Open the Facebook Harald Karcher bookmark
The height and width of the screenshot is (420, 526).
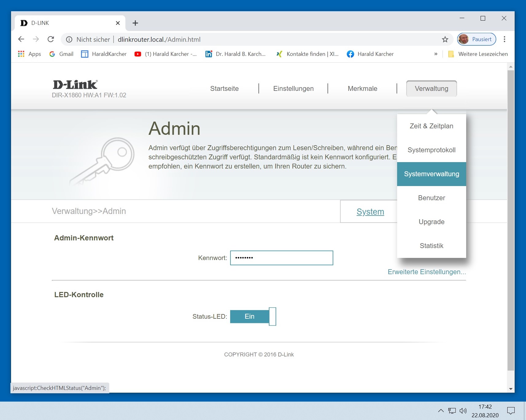tap(370, 54)
